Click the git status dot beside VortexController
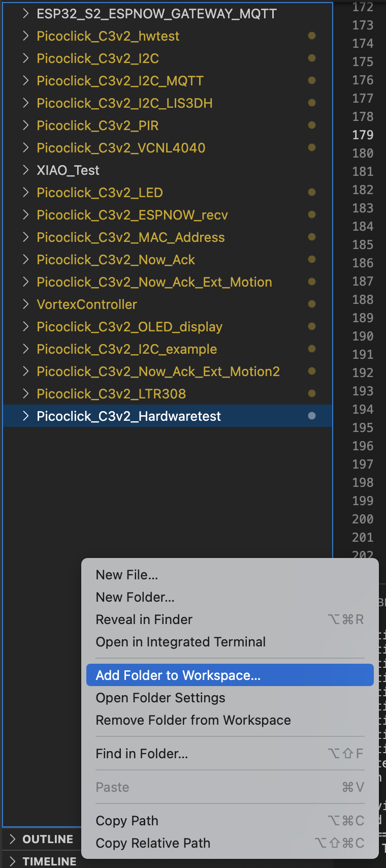 (312, 304)
